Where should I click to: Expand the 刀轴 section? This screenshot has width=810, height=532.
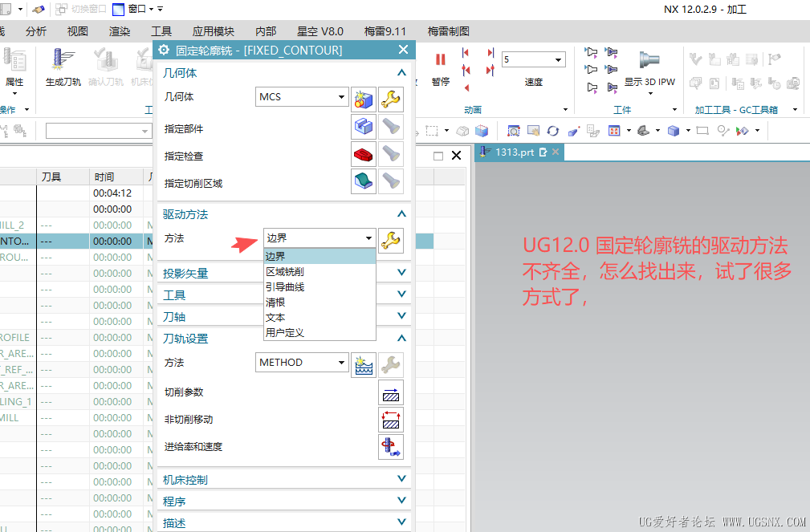click(x=401, y=316)
